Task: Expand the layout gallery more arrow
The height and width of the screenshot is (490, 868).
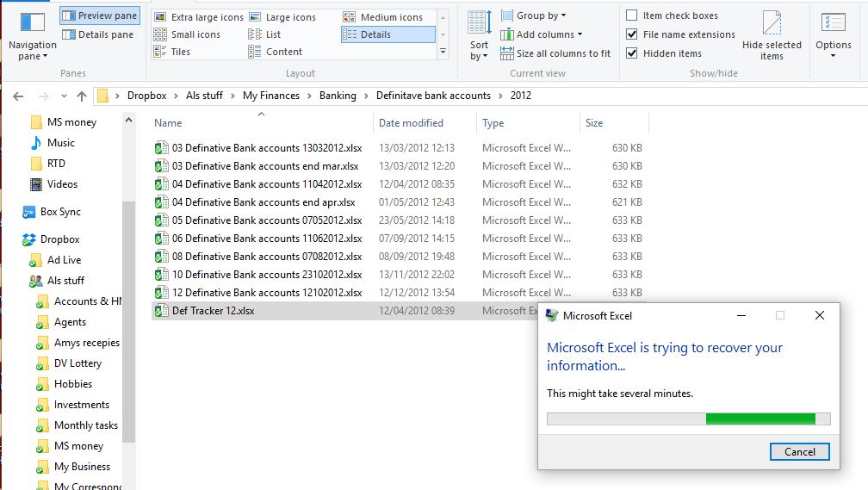Action: pos(443,52)
